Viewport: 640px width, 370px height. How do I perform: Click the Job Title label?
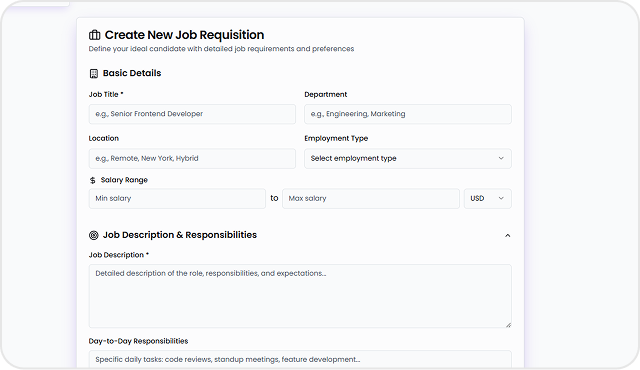106,94
